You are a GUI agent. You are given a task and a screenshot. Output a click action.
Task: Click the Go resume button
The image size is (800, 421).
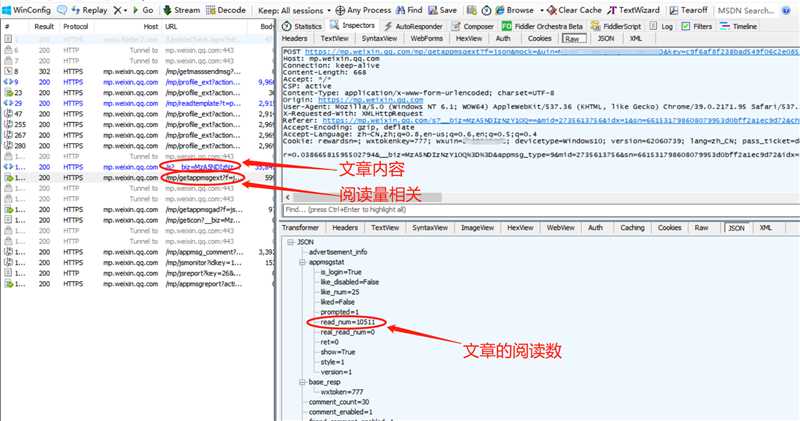143,10
